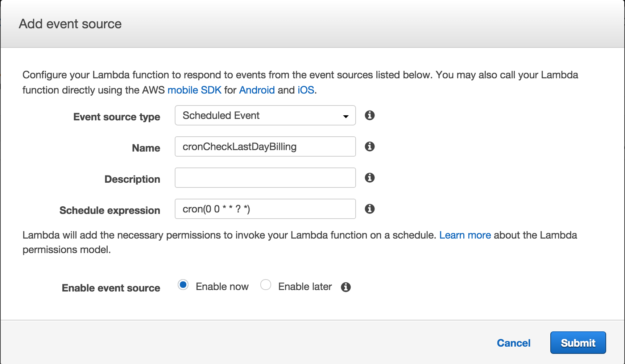Open the Android SDK link
Viewport: 625px width, 364px height.
pos(257,90)
